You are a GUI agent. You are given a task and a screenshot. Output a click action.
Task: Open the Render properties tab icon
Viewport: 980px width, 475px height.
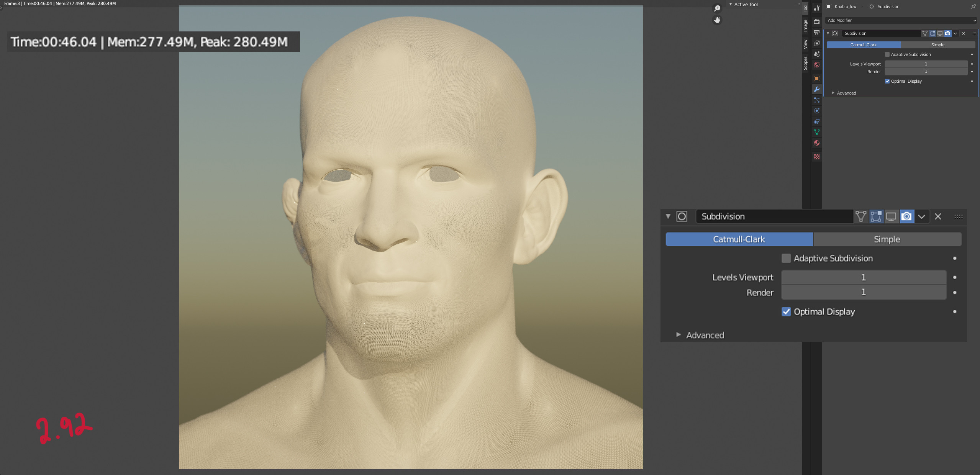816,22
